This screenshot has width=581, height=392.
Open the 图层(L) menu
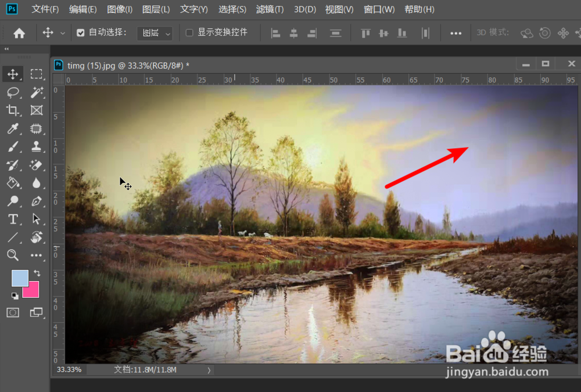tap(156, 9)
